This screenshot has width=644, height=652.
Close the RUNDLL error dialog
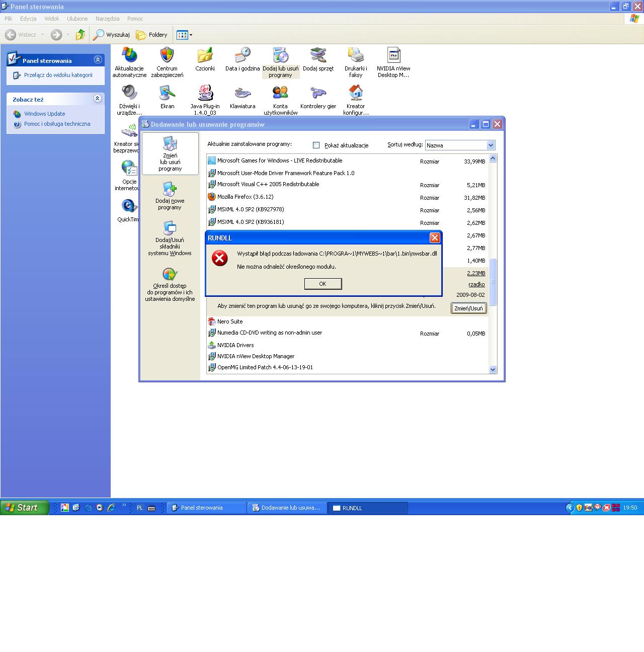(x=435, y=238)
